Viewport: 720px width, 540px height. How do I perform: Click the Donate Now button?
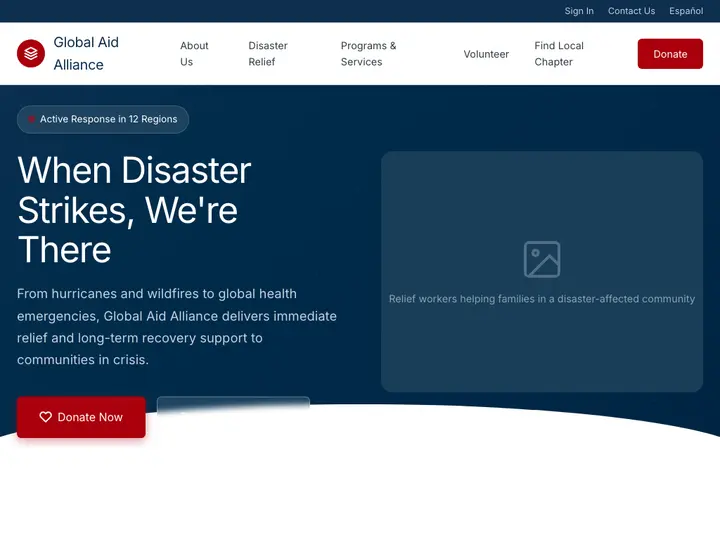pyautogui.click(x=81, y=417)
